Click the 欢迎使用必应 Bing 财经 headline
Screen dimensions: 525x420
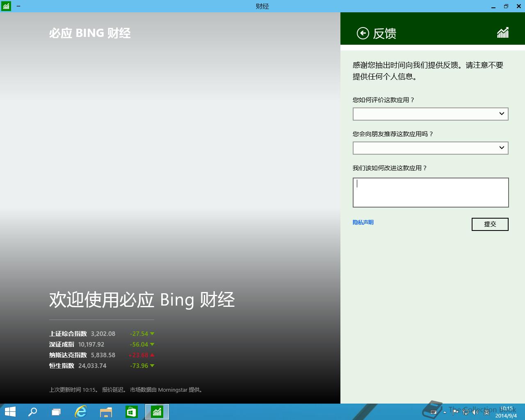(142, 300)
